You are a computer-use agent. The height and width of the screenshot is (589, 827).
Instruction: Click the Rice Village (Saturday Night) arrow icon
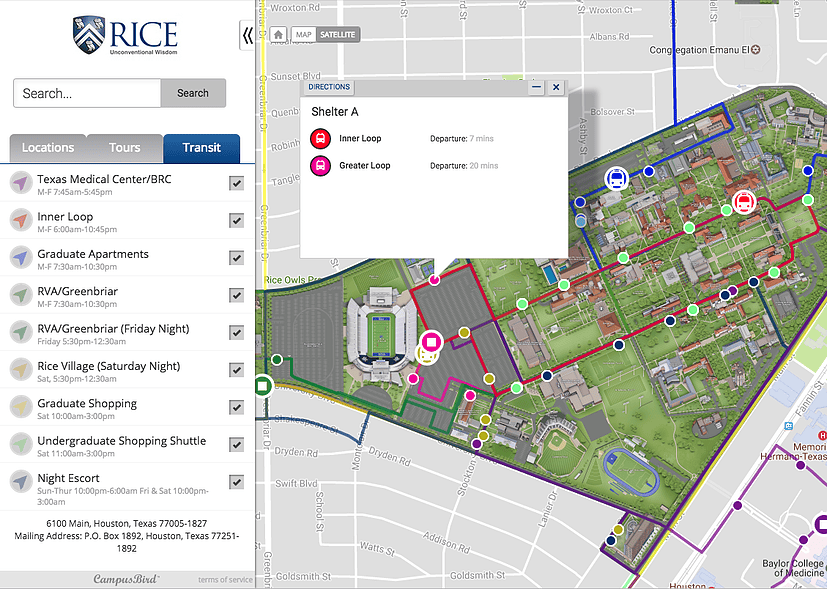point(21,370)
